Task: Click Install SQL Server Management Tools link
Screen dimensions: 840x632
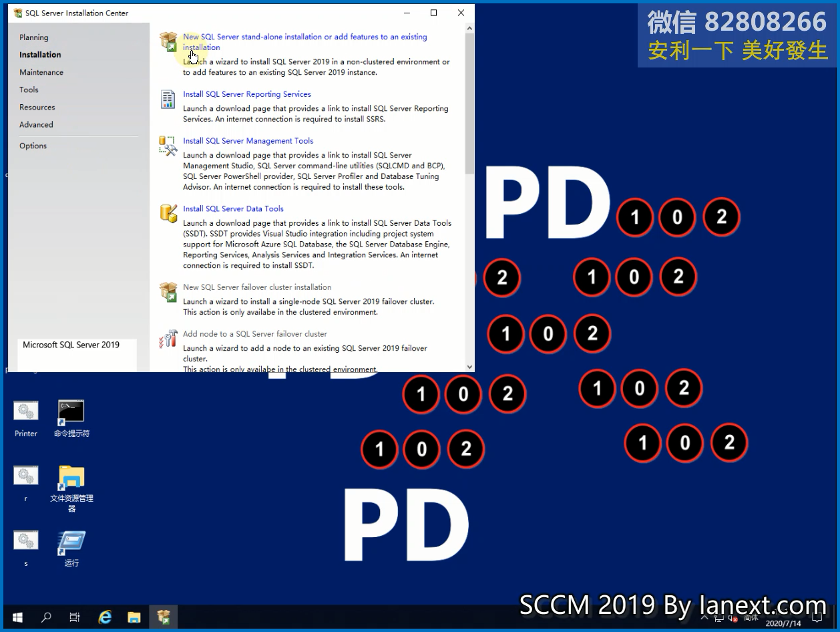Action: [x=248, y=141]
